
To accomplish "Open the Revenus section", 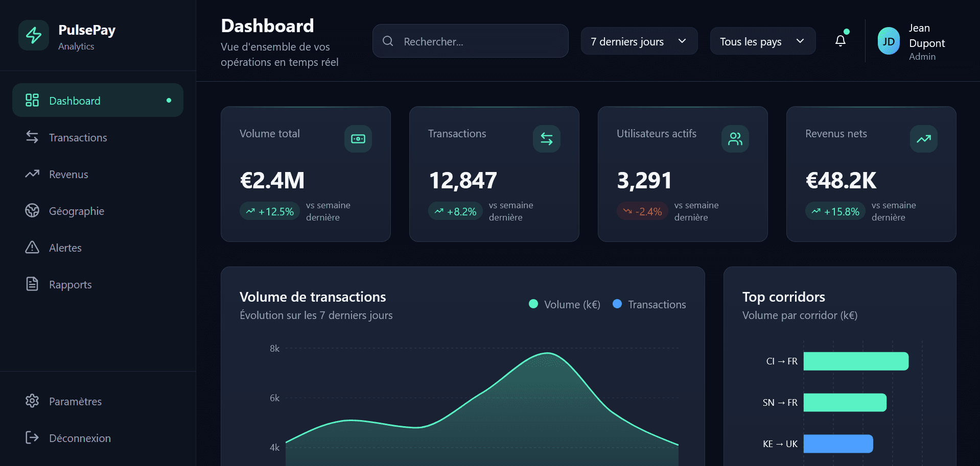I will pos(98,174).
